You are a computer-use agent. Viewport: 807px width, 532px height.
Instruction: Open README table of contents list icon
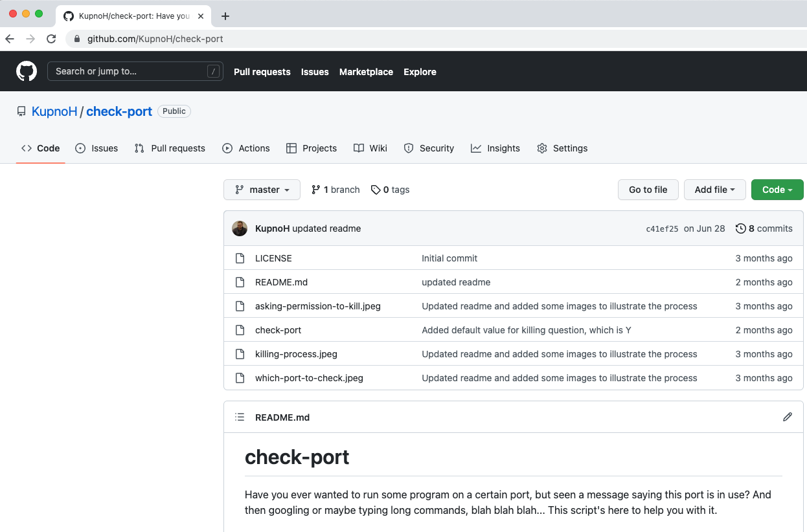click(240, 417)
